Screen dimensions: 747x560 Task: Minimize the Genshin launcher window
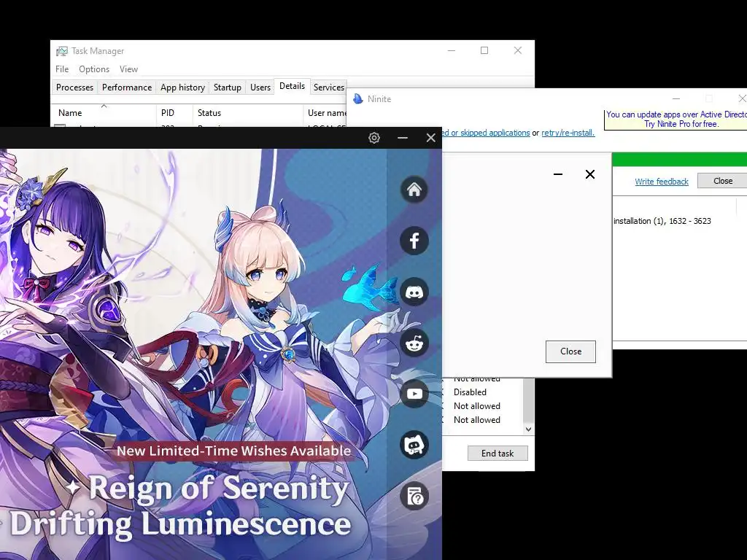(403, 138)
